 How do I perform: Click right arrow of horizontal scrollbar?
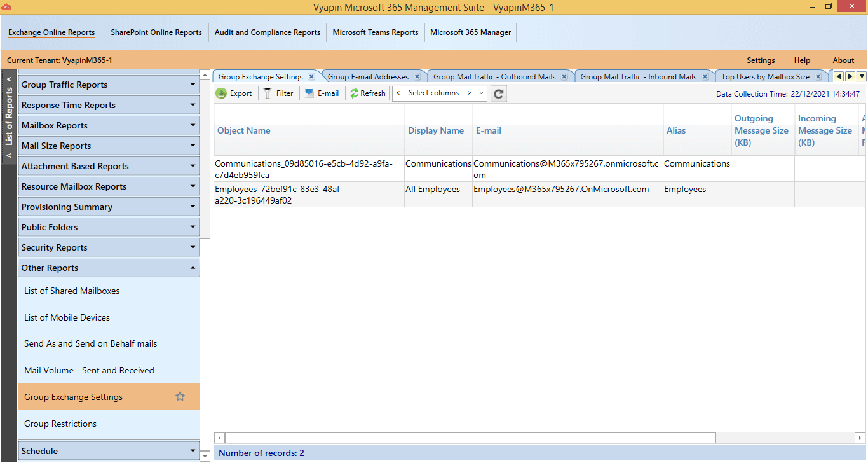point(860,438)
